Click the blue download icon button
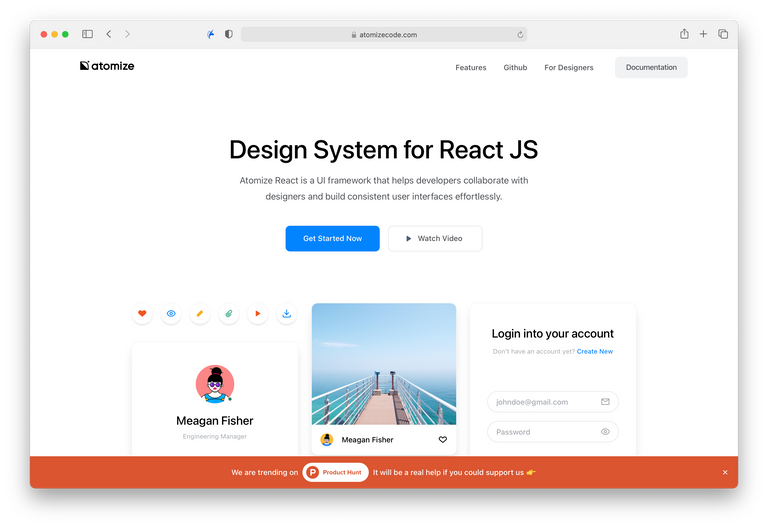 click(x=287, y=313)
